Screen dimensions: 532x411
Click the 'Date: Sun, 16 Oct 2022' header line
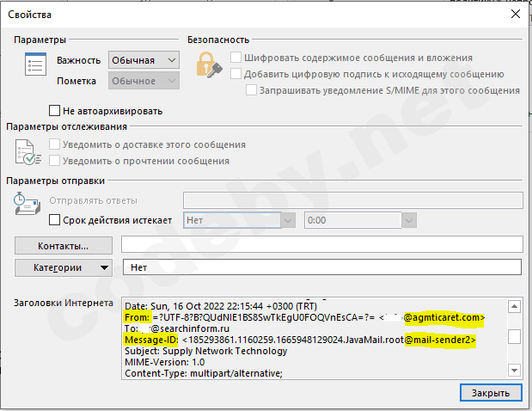coord(221,306)
